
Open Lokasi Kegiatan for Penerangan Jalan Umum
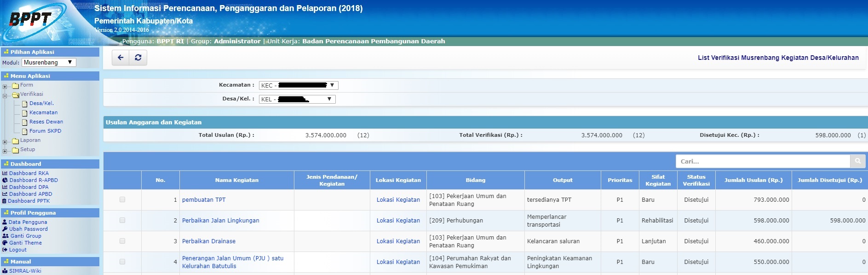398,262
